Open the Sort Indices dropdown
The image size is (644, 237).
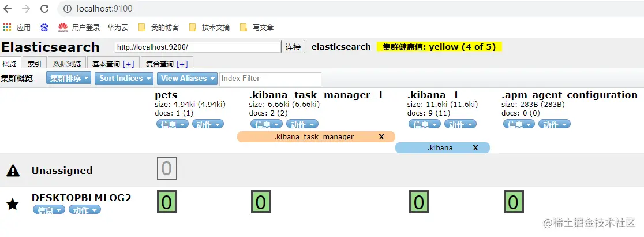[124, 78]
